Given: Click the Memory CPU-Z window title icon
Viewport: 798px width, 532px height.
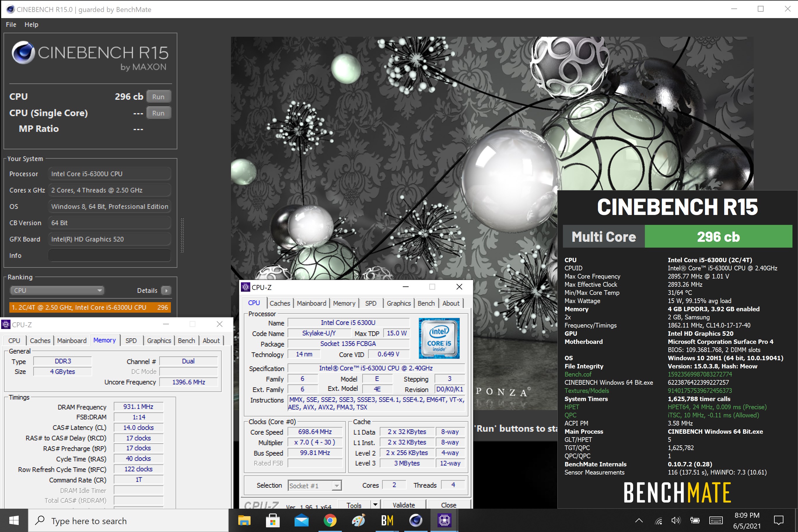Looking at the screenshot, I should pos(6,324).
